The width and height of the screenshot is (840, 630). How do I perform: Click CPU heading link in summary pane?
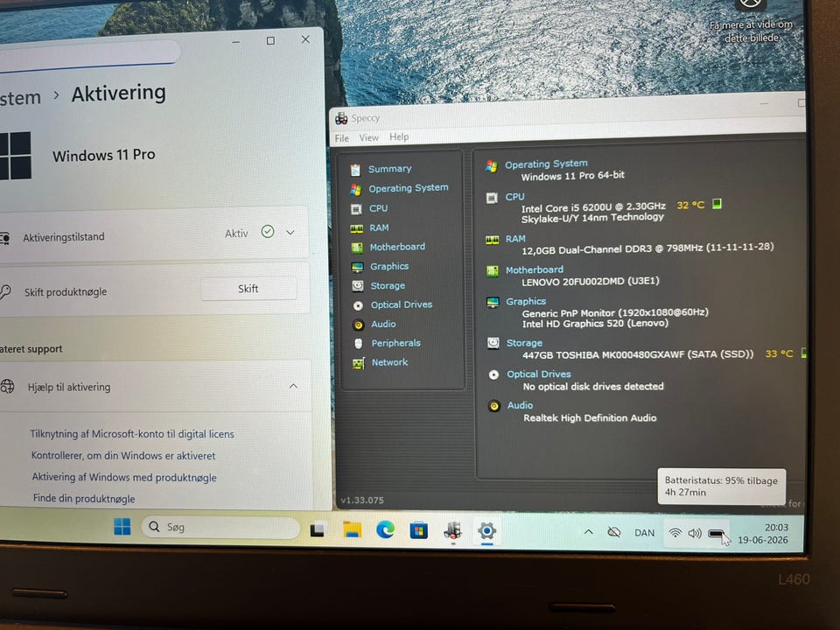click(514, 197)
